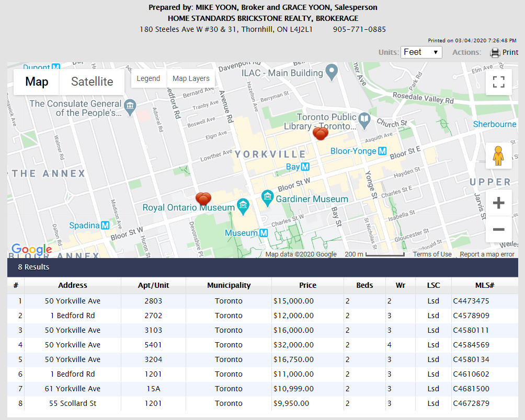Select MLS number C4672879
Image resolution: width=525 pixels, height=420 pixels.
click(x=471, y=403)
